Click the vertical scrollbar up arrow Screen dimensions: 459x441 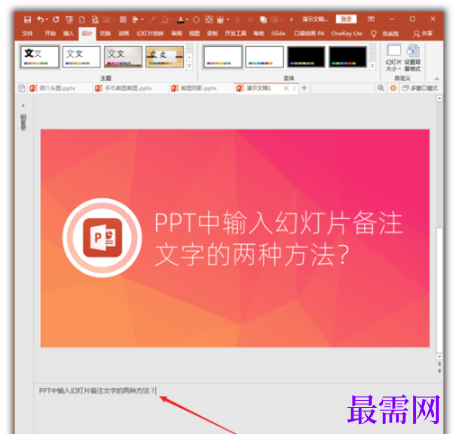click(440, 98)
